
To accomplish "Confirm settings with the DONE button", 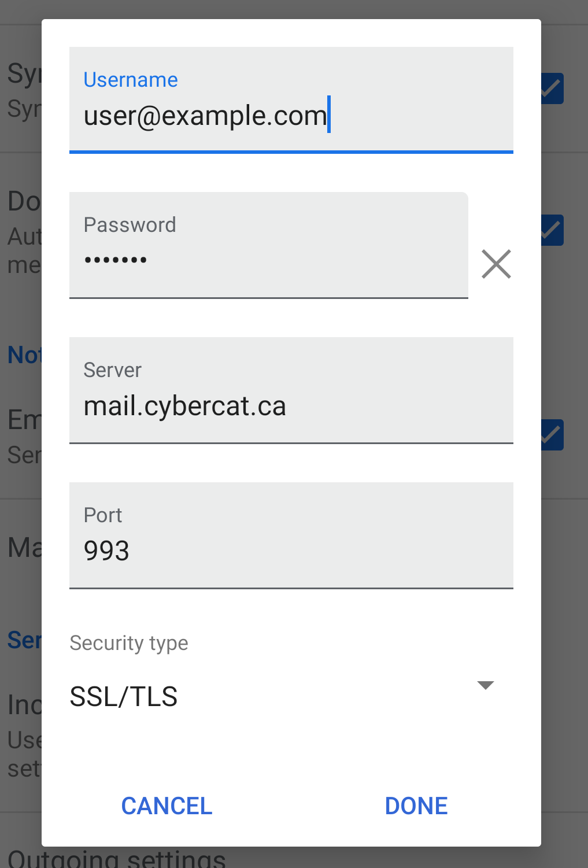I will (416, 806).
